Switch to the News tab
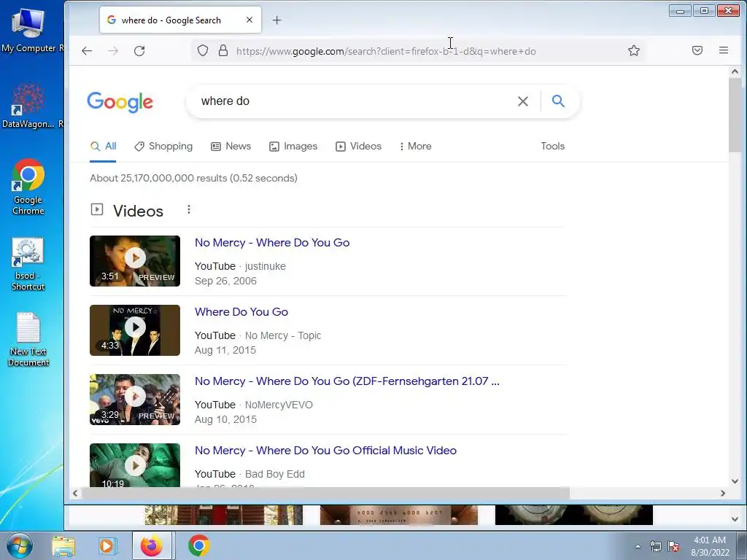The height and width of the screenshot is (560, 747). tap(231, 146)
